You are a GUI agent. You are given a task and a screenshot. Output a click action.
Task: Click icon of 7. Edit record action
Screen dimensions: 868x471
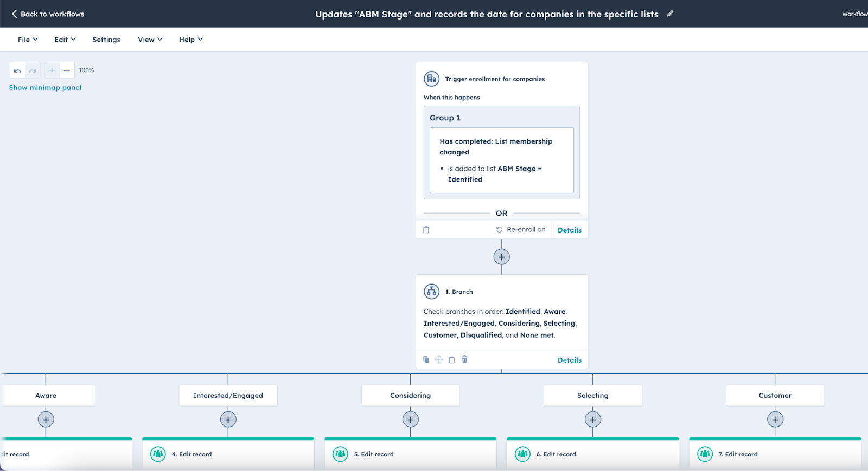click(705, 454)
